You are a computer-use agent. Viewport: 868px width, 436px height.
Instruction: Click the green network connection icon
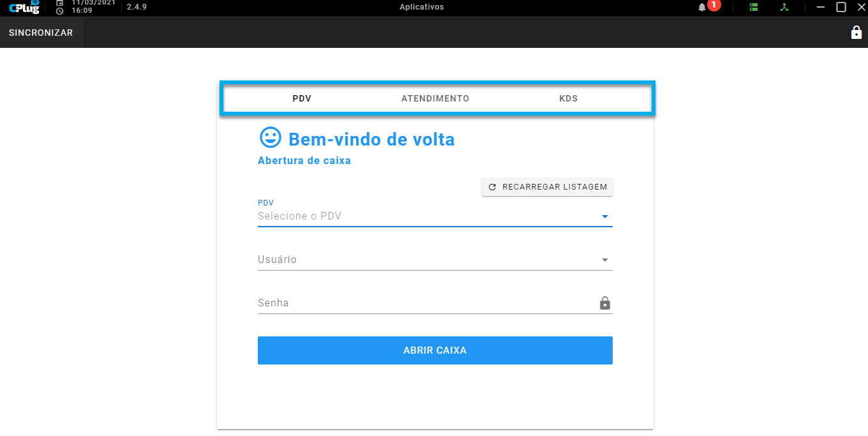coord(785,7)
